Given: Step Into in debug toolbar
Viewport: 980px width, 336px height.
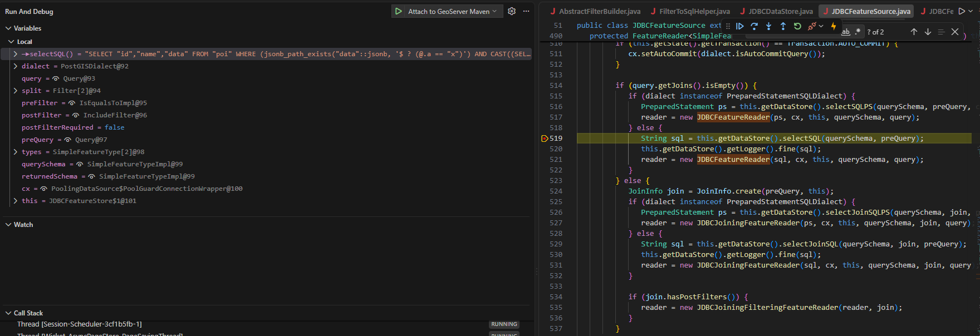Looking at the screenshot, I should click(x=769, y=26).
